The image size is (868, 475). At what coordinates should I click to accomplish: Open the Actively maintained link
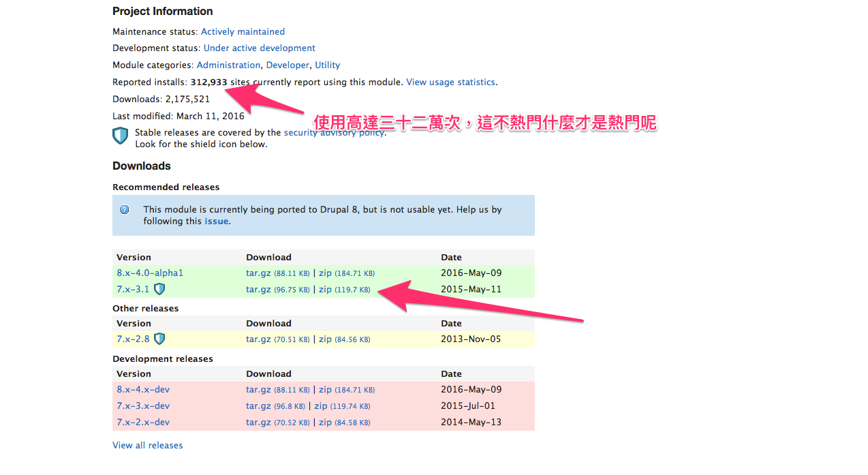(x=243, y=31)
